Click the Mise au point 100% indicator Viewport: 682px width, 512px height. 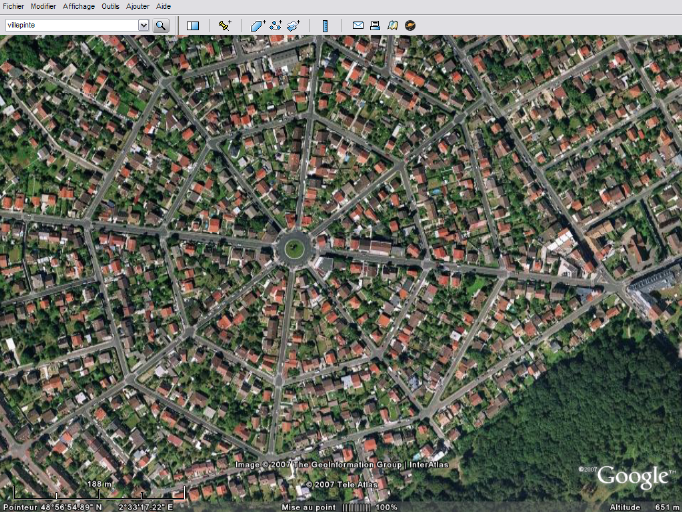(339, 507)
